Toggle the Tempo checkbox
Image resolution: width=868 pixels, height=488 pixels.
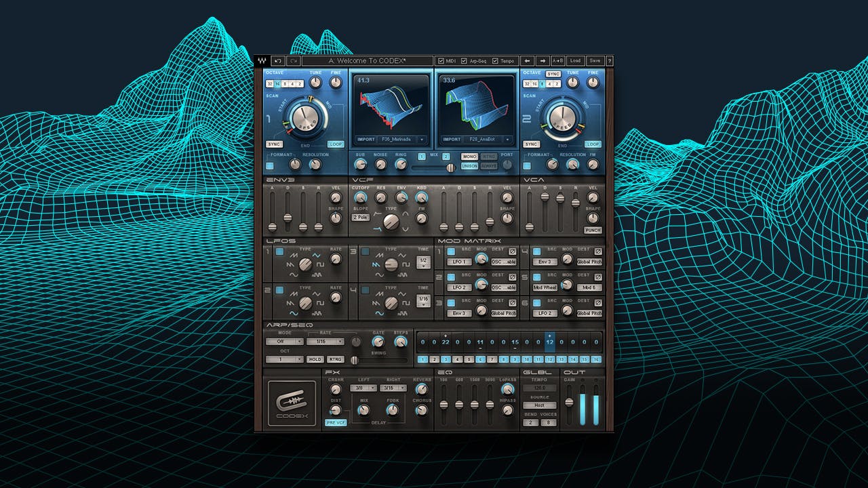point(495,60)
